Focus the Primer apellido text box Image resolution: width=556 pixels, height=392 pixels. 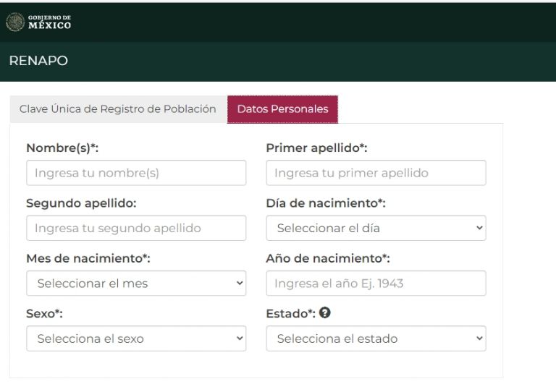click(x=376, y=173)
